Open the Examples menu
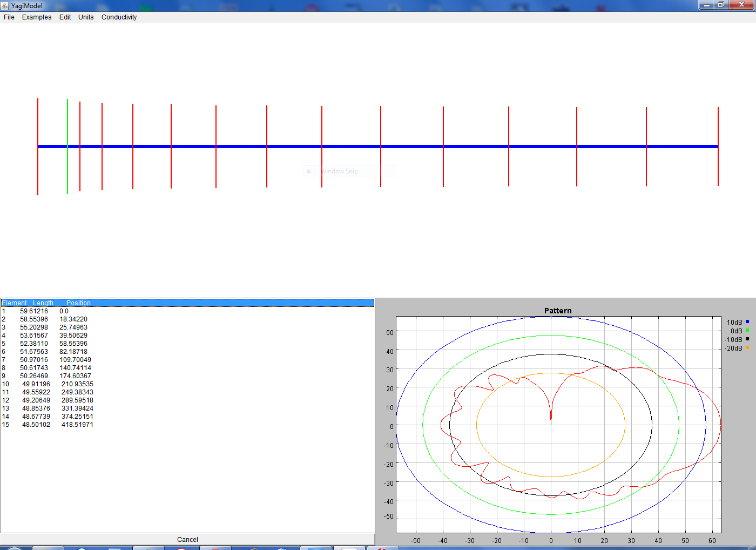 (37, 17)
